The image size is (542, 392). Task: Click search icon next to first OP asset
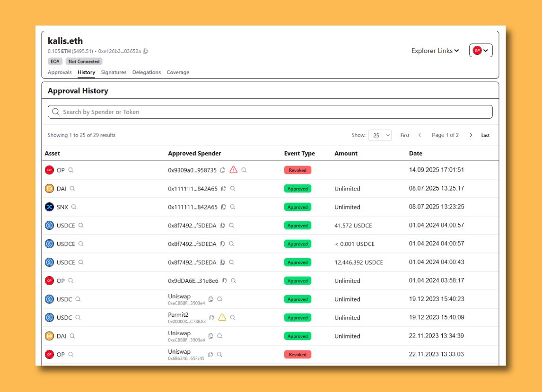[x=71, y=170]
